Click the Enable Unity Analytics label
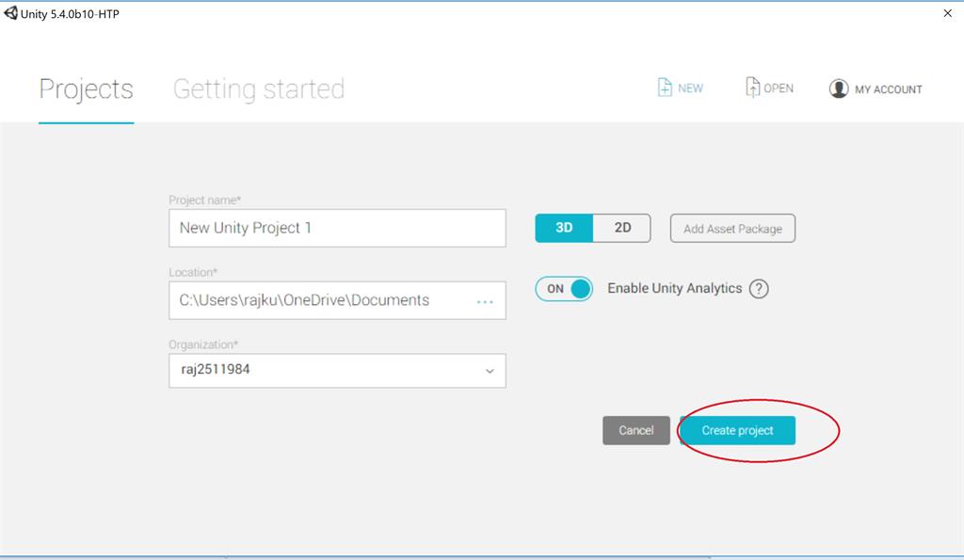Screen dimensions: 964x560 click(x=674, y=288)
